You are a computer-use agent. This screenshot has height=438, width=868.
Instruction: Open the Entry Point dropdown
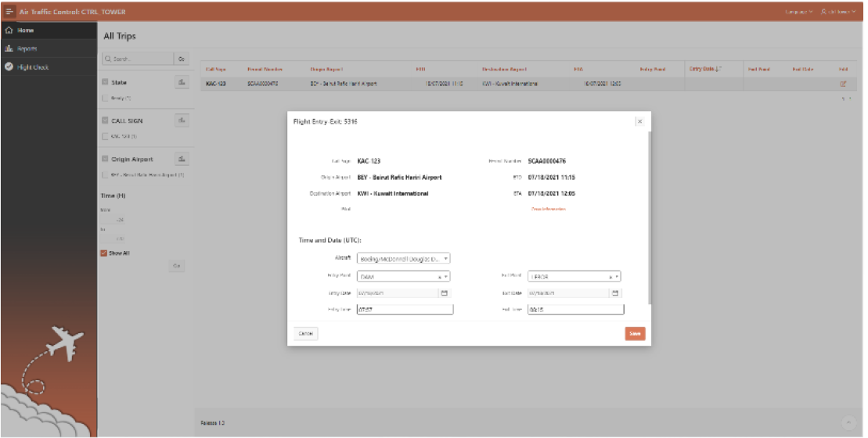coord(445,277)
